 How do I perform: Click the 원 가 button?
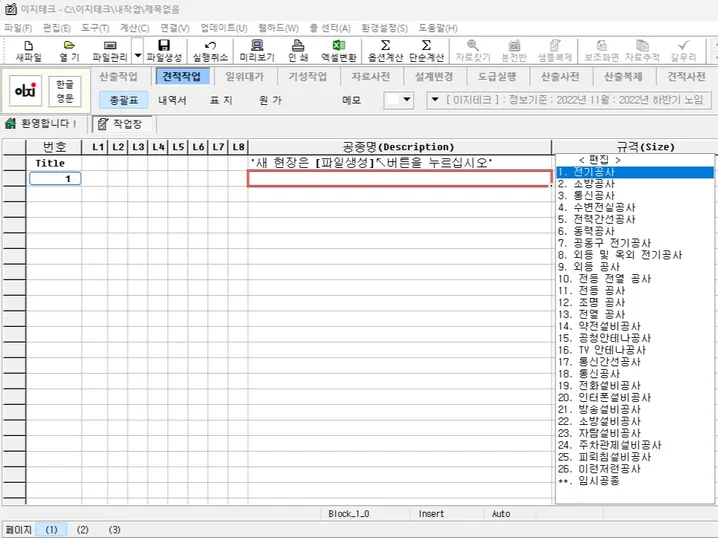[270, 100]
